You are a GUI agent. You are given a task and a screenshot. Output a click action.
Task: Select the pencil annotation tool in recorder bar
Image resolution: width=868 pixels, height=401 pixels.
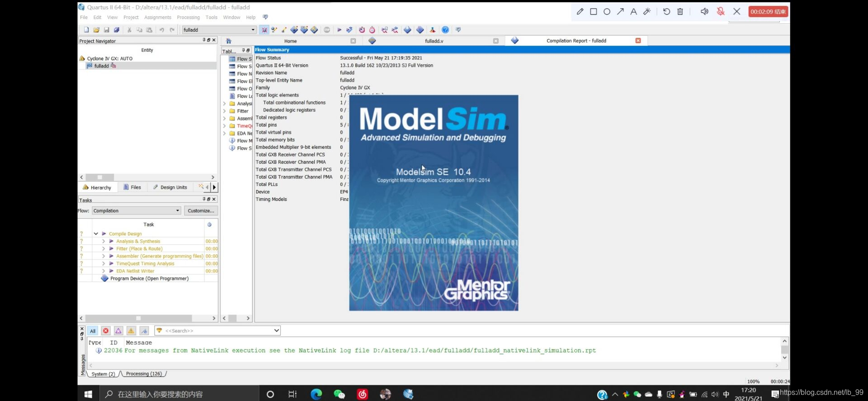point(580,12)
